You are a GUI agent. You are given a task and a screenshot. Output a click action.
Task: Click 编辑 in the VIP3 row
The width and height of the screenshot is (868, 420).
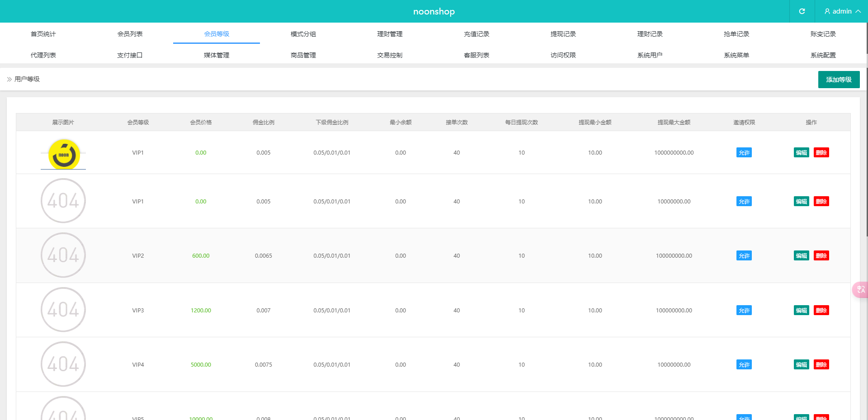(x=802, y=310)
